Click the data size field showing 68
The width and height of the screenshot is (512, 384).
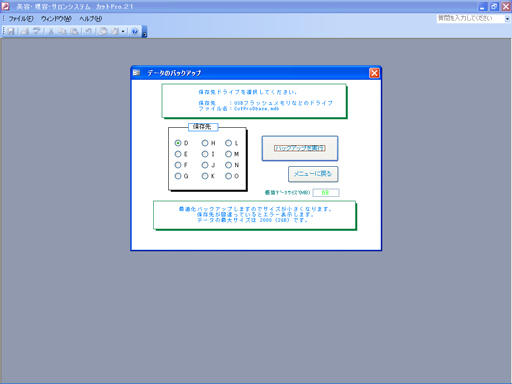[x=326, y=193]
